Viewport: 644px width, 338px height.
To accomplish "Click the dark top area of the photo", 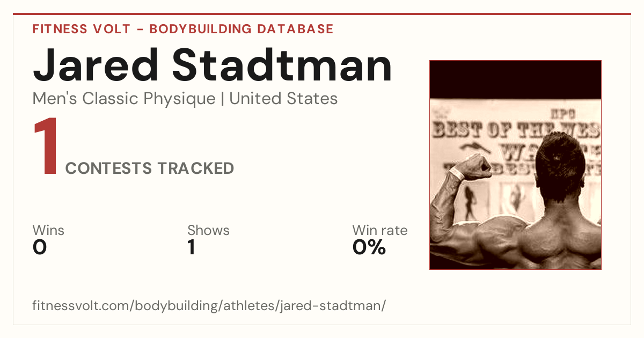I will [515, 79].
